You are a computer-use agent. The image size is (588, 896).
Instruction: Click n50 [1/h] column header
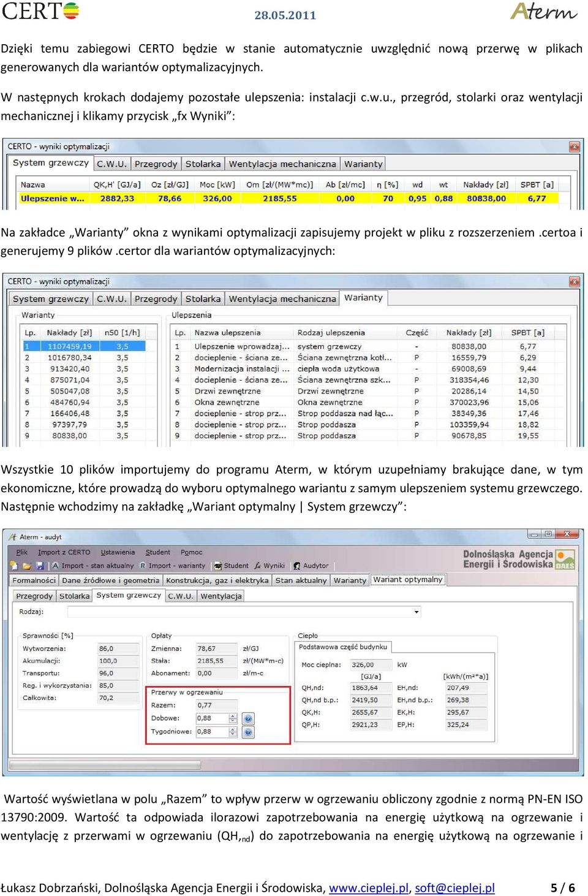123,333
